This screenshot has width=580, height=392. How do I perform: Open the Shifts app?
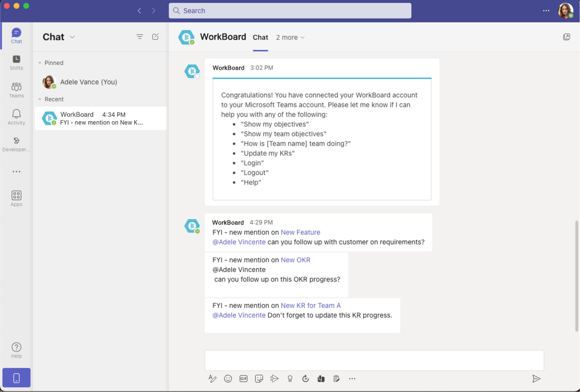[x=17, y=63]
